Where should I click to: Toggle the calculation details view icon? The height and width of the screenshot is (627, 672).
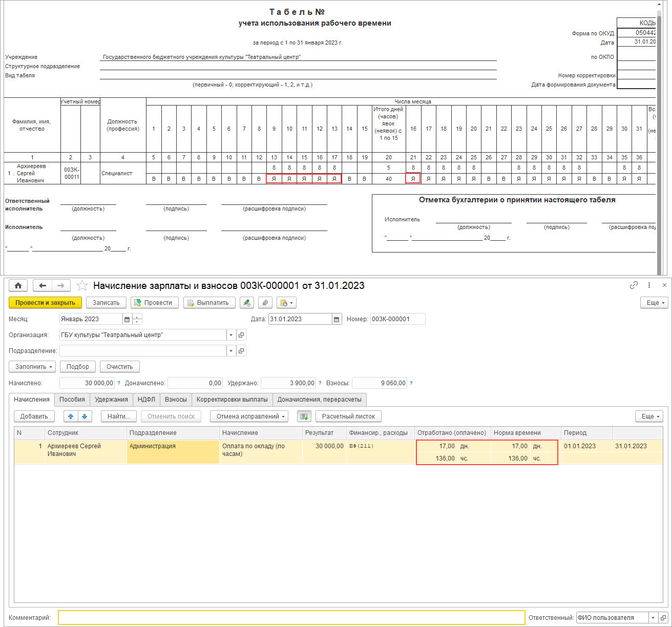304,416
